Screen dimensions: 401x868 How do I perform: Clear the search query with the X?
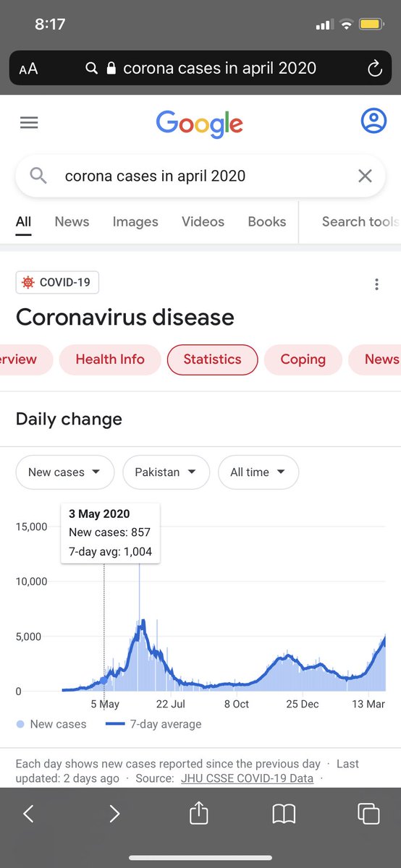[x=365, y=176]
